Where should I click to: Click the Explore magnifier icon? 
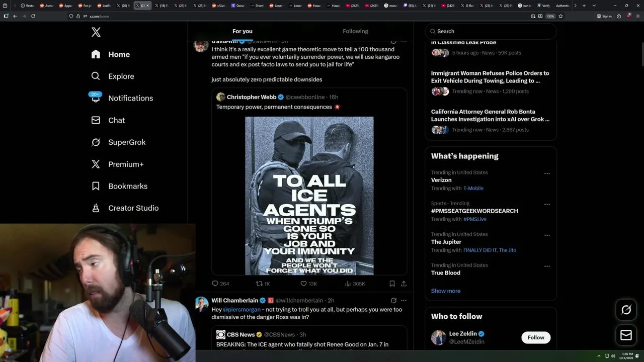pos(96,76)
